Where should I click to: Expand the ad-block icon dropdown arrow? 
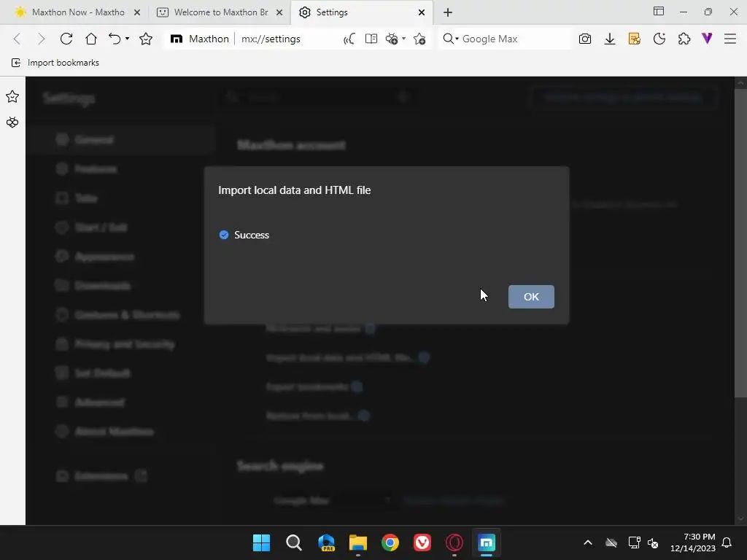pyautogui.click(x=403, y=39)
